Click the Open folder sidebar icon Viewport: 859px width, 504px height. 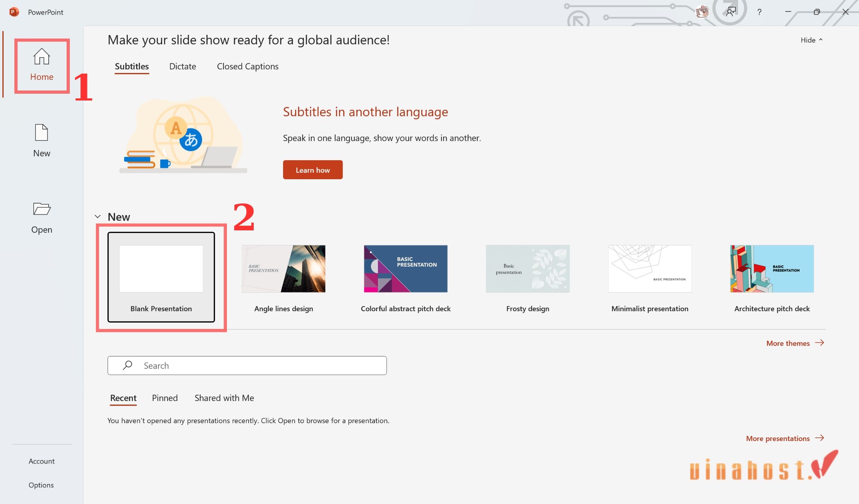(42, 209)
